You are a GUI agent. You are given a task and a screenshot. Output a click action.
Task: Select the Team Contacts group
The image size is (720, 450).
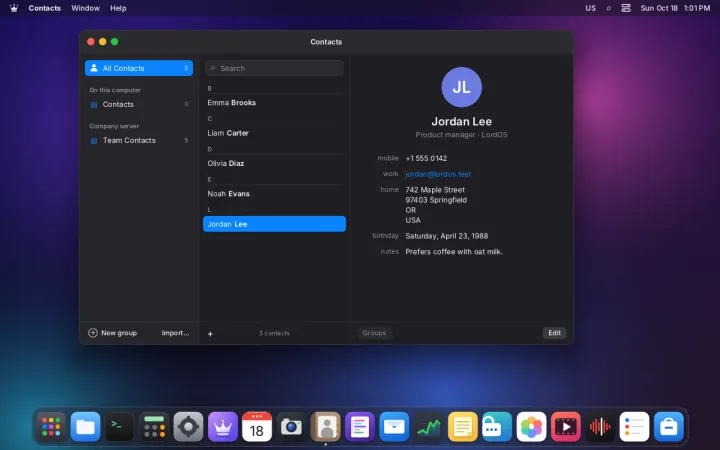point(139,140)
